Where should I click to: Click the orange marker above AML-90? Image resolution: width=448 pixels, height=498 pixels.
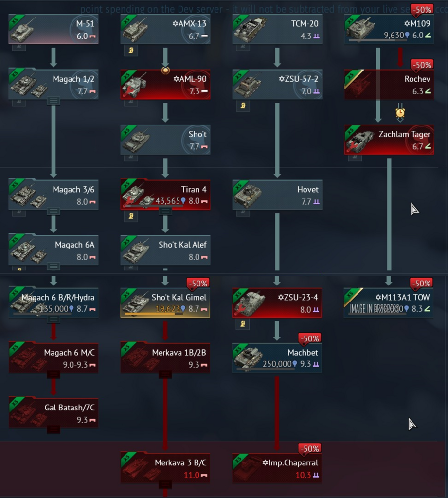(165, 70)
